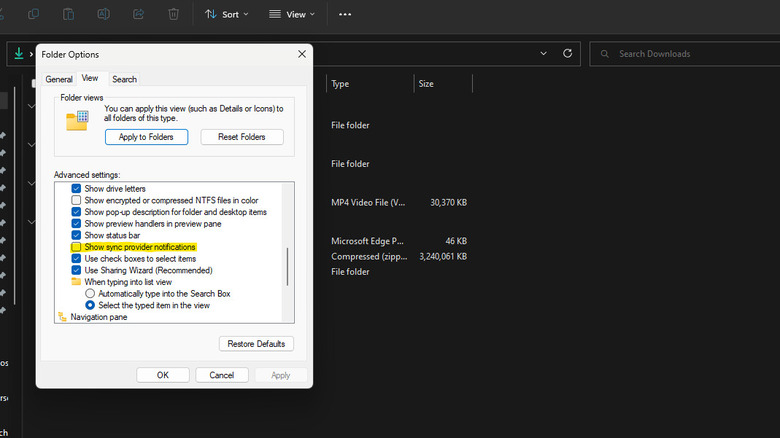Select Automatically type into the Search Box

tap(90, 293)
